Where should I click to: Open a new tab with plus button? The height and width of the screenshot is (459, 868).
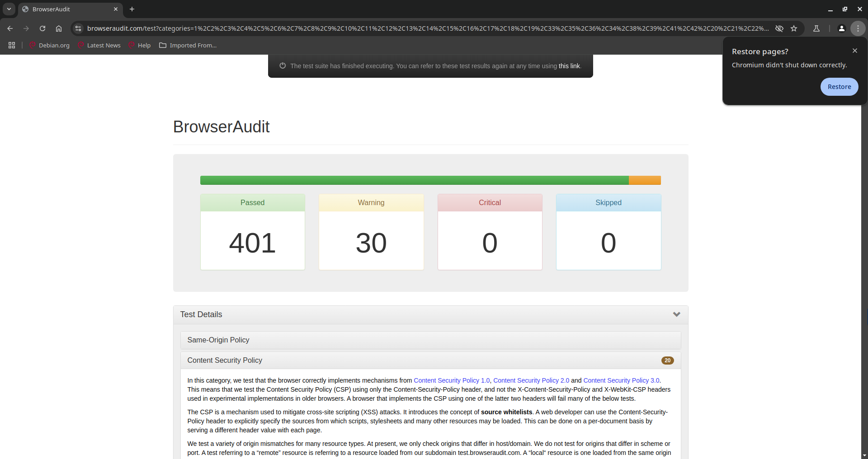coord(132,9)
